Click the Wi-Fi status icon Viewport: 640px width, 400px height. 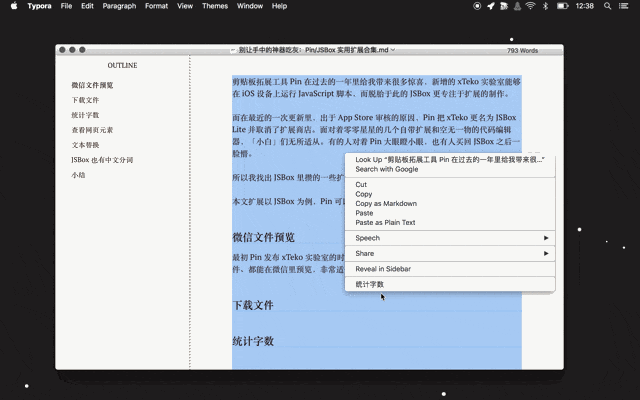[529, 6]
